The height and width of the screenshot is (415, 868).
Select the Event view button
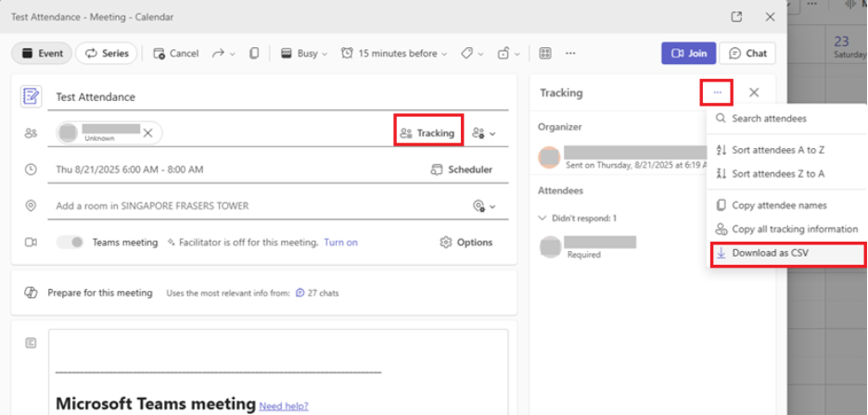pyautogui.click(x=42, y=54)
